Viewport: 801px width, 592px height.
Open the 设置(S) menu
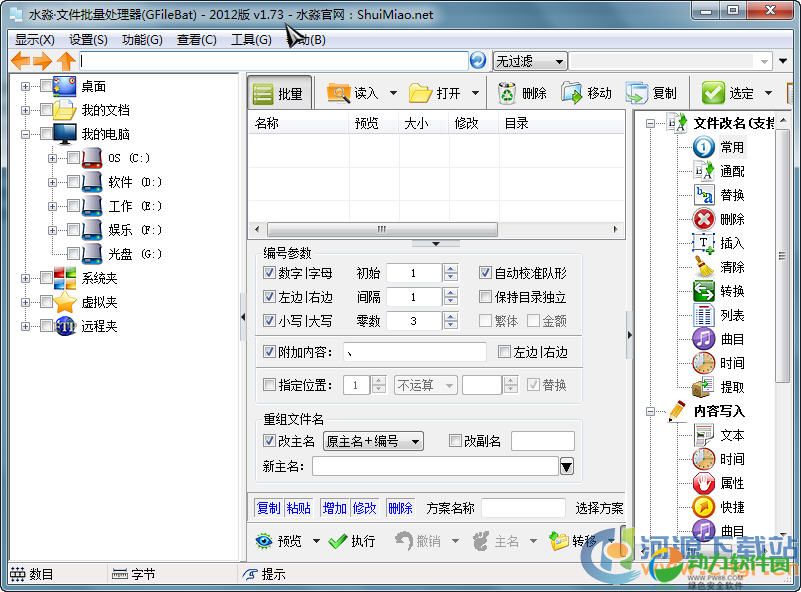pos(89,40)
